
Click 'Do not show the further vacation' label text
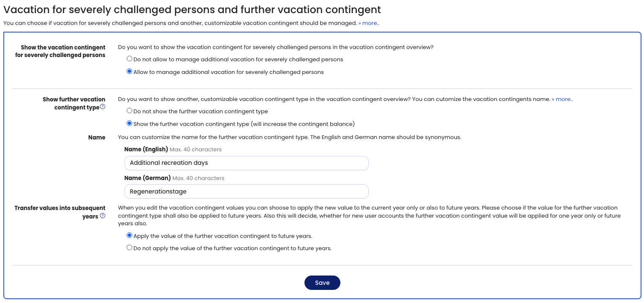(201, 112)
